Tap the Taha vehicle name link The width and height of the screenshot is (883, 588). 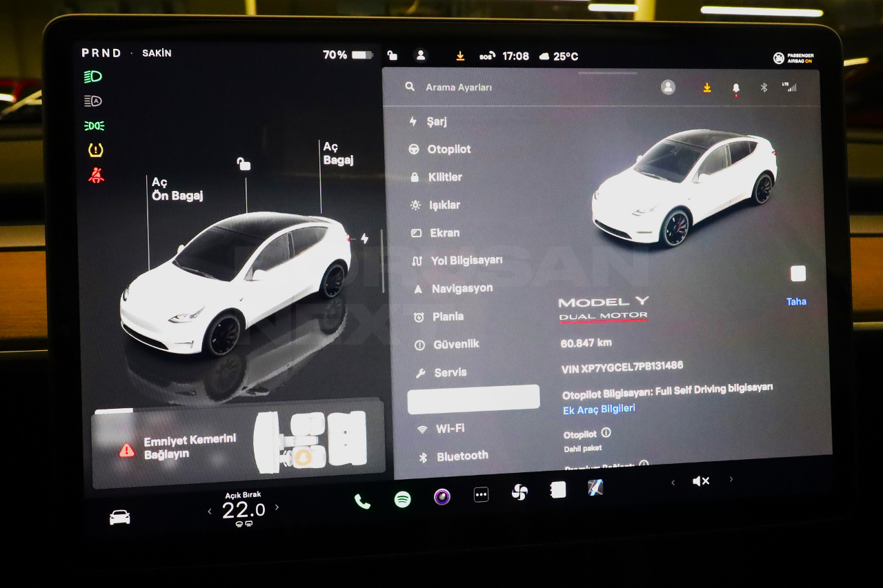pyautogui.click(x=796, y=301)
